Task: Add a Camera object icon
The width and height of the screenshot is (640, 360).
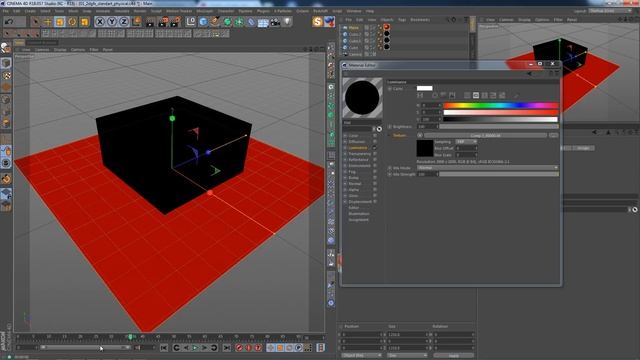Action: point(276,22)
